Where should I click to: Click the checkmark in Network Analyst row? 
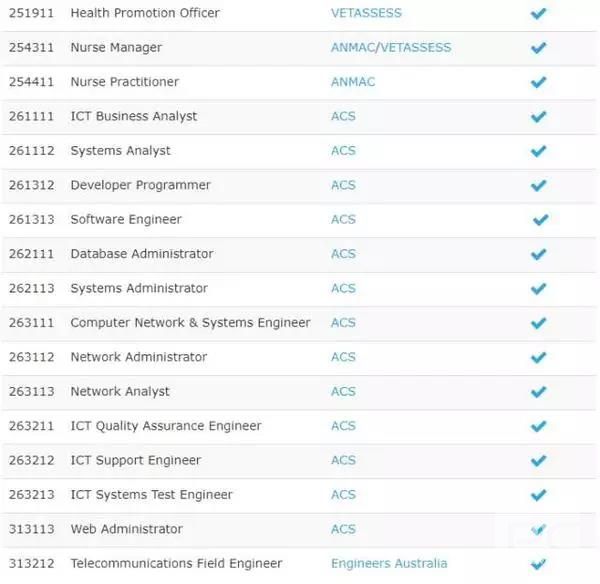point(538,392)
